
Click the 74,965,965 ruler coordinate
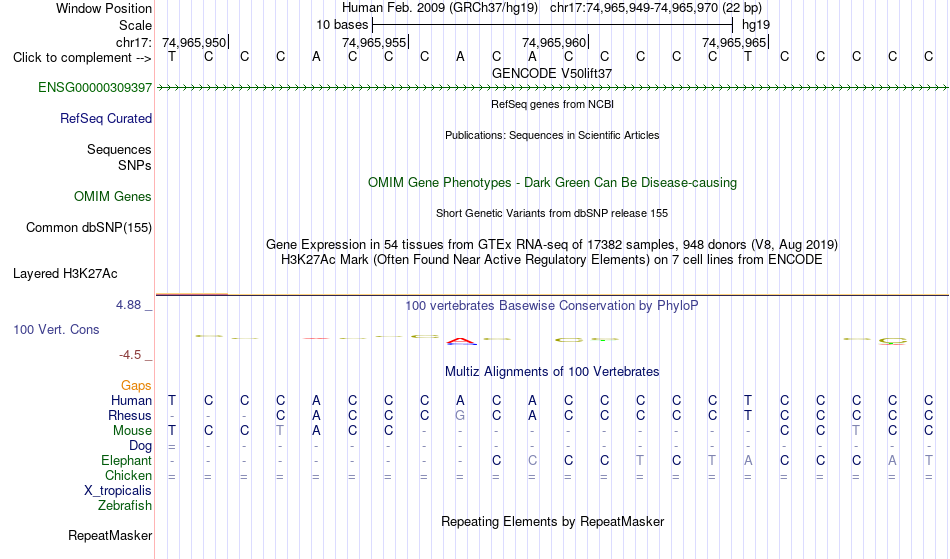[734, 42]
